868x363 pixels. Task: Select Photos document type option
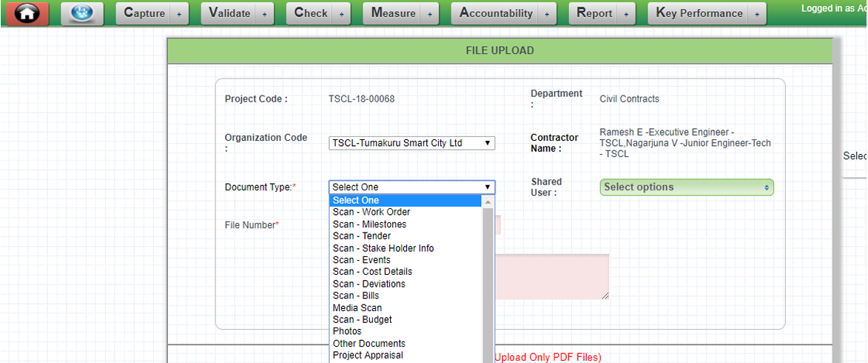pyautogui.click(x=347, y=331)
